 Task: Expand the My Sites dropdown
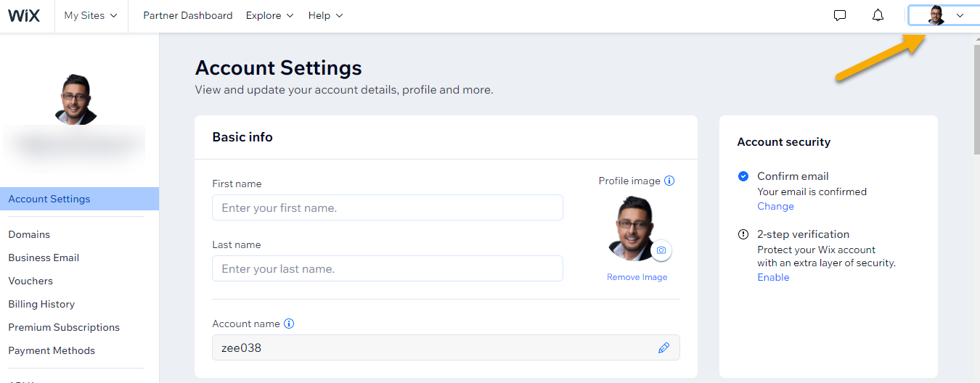coord(91,15)
